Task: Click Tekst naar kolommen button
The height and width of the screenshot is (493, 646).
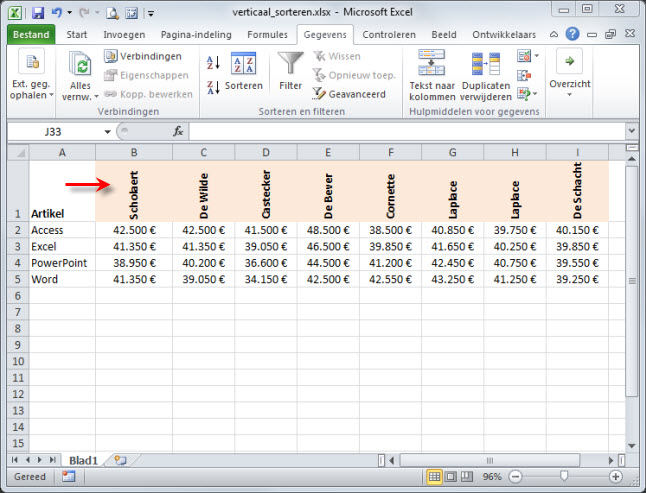Action: coord(432,75)
